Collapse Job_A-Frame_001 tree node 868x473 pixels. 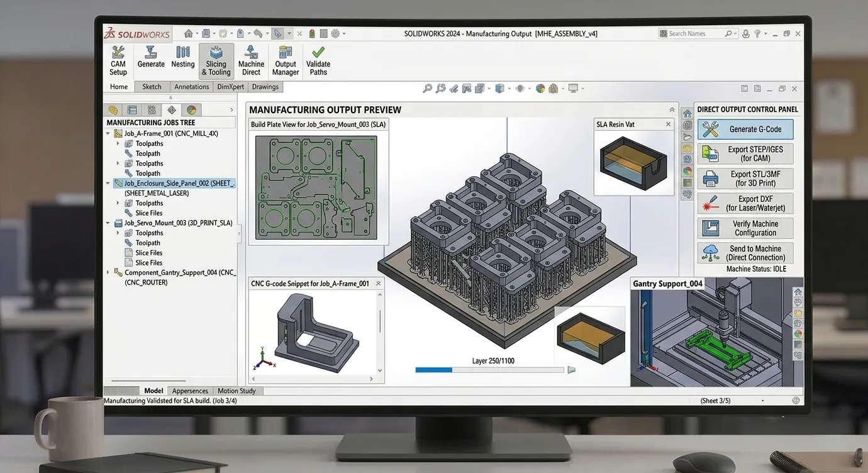[x=108, y=133]
